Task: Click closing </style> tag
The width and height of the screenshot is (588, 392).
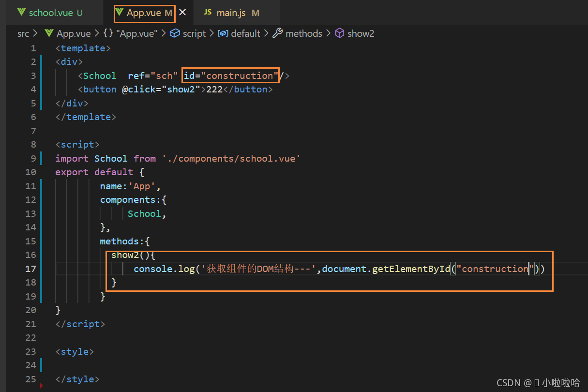Action: [77, 379]
